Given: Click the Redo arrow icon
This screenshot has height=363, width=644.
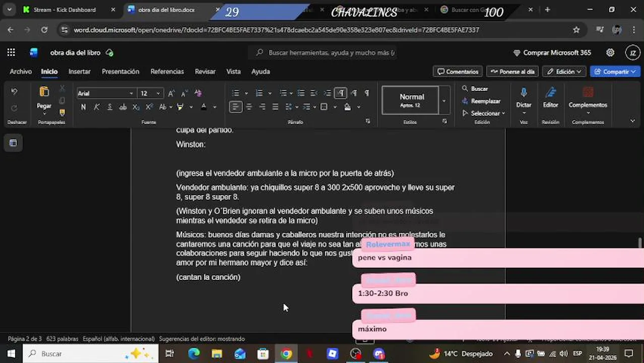Looking at the screenshot, I should click(14, 108).
